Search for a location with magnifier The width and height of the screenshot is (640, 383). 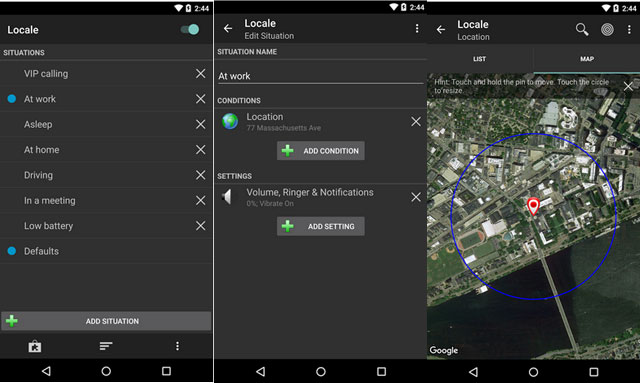582,29
